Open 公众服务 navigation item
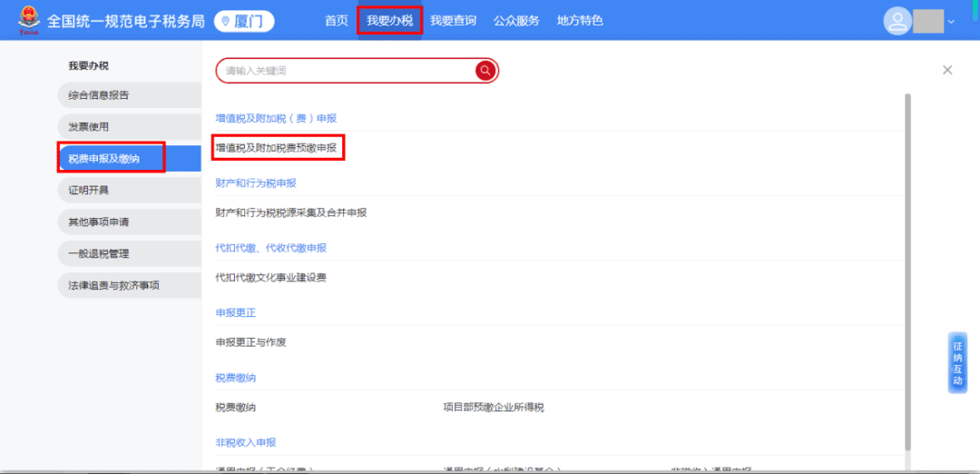Image resolution: width=980 pixels, height=474 pixels. tap(516, 21)
